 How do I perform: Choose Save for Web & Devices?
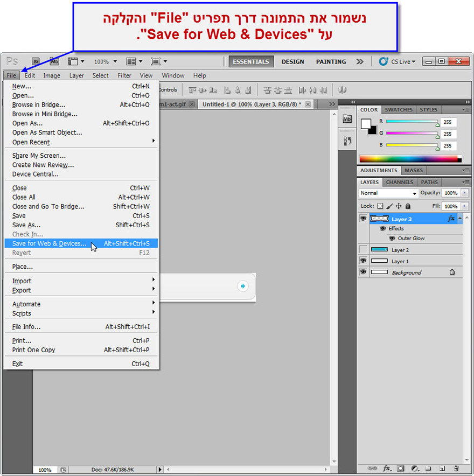click(x=81, y=243)
